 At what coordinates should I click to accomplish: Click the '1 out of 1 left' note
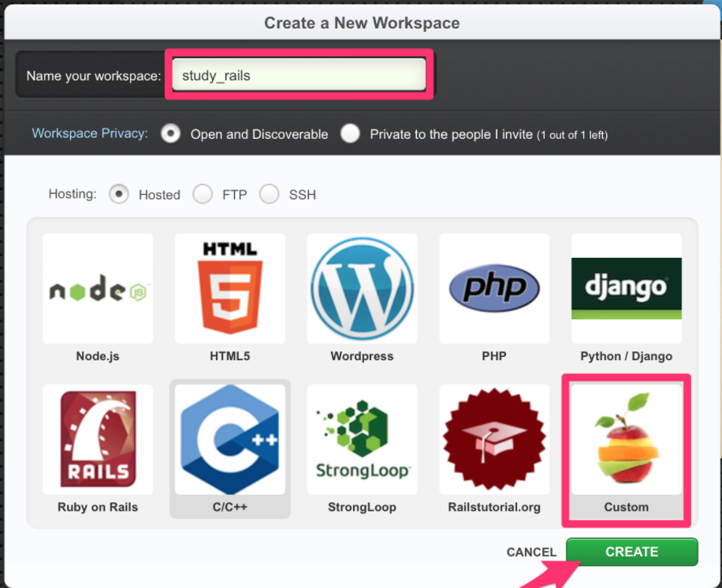coord(572,135)
